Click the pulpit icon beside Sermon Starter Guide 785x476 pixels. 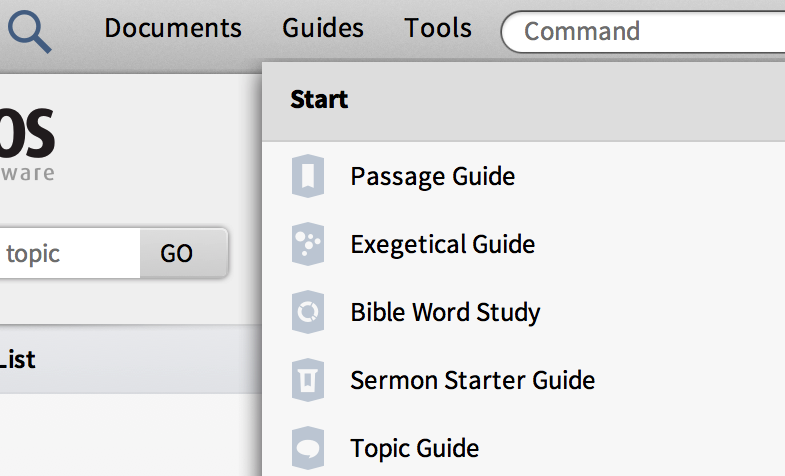(x=308, y=381)
